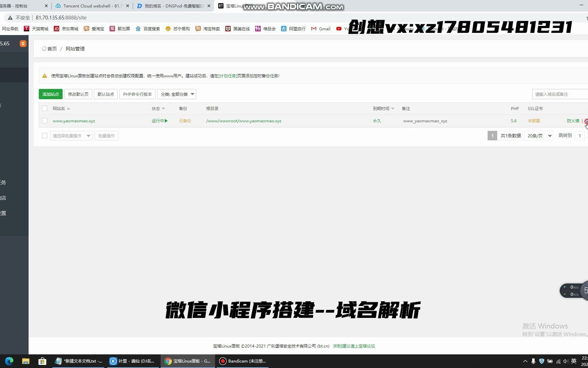Open the Gmail bookmark
Image resolution: width=588 pixels, height=368 pixels.
click(x=321, y=29)
